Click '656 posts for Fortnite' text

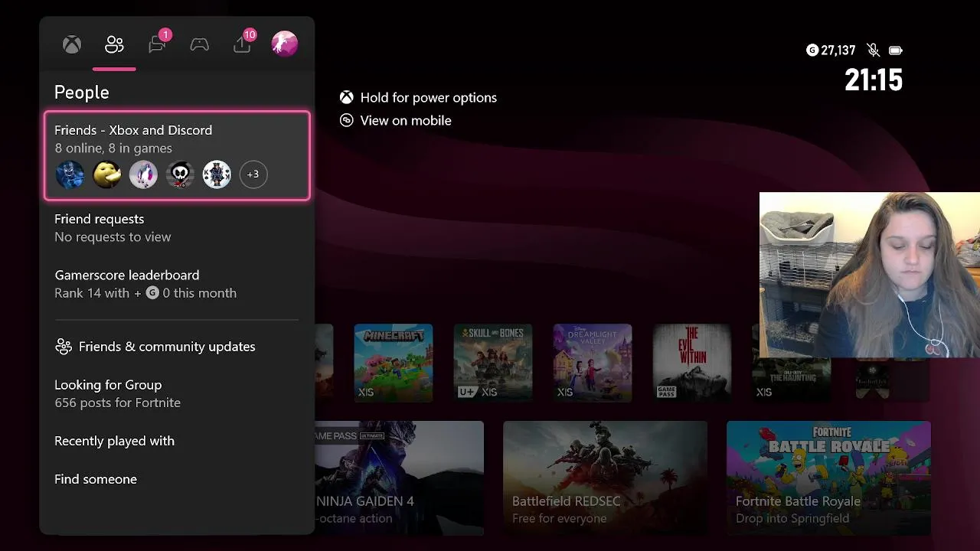tap(117, 403)
